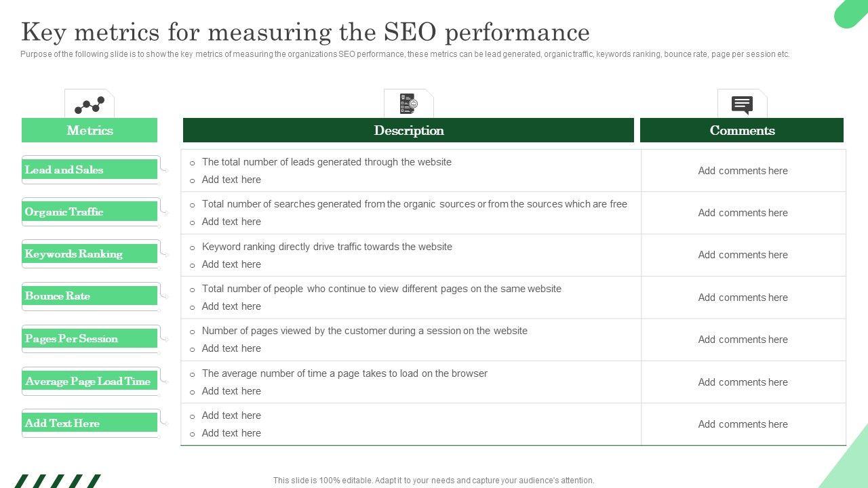Click the leads generated description text
The height and width of the screenshot is (488, 868).
coord(326,162)
